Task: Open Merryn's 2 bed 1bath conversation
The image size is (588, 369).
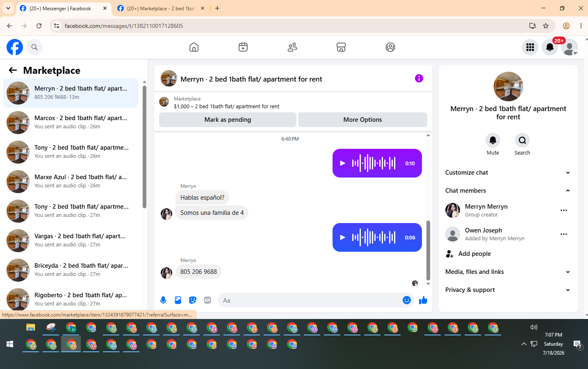Action: point(71,93)
